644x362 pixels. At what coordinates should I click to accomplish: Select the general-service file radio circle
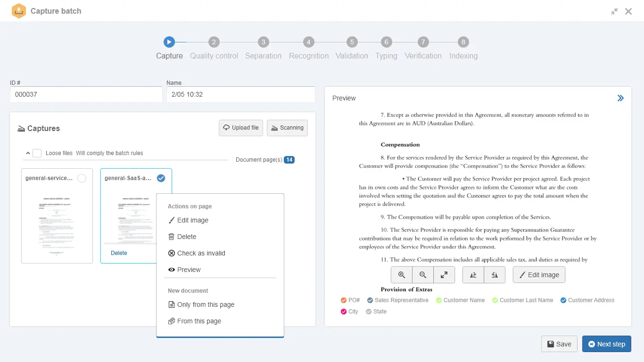tap(82, 178)
